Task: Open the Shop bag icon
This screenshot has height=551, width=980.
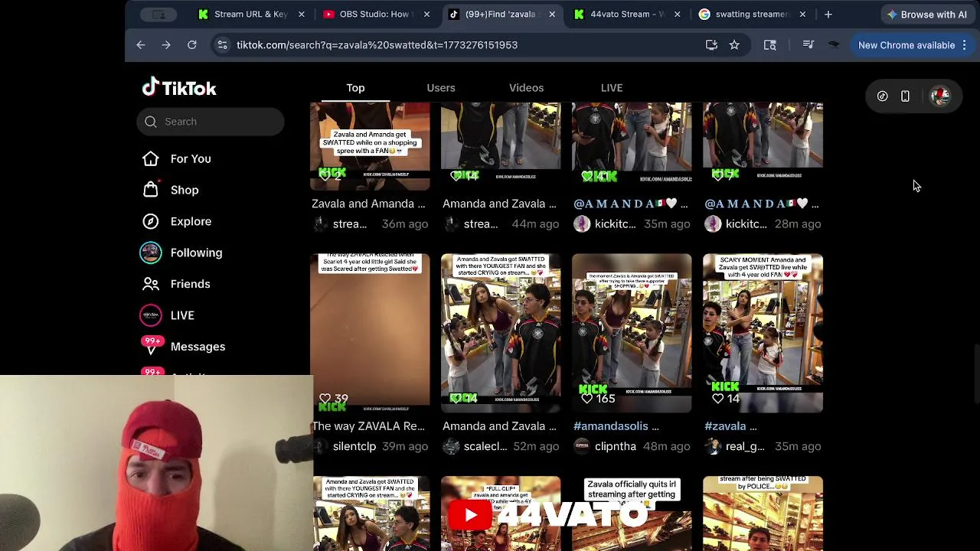Action: pyautogui.click(x=151, y=190)
